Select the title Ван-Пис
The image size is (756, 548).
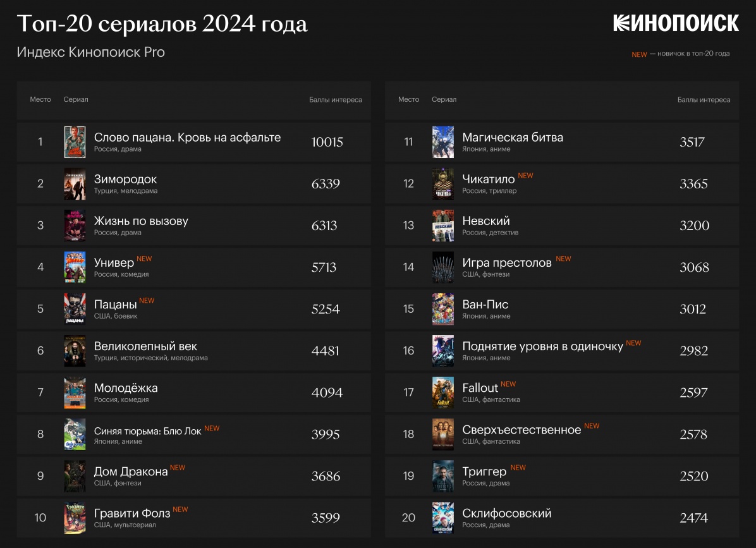click(485, 304)
